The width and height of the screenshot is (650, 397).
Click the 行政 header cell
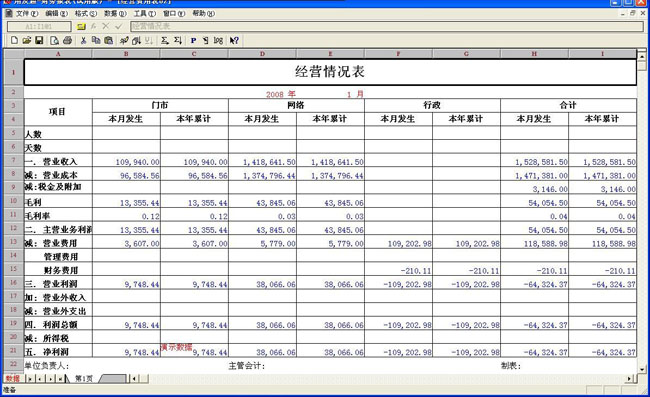[432, 105]
